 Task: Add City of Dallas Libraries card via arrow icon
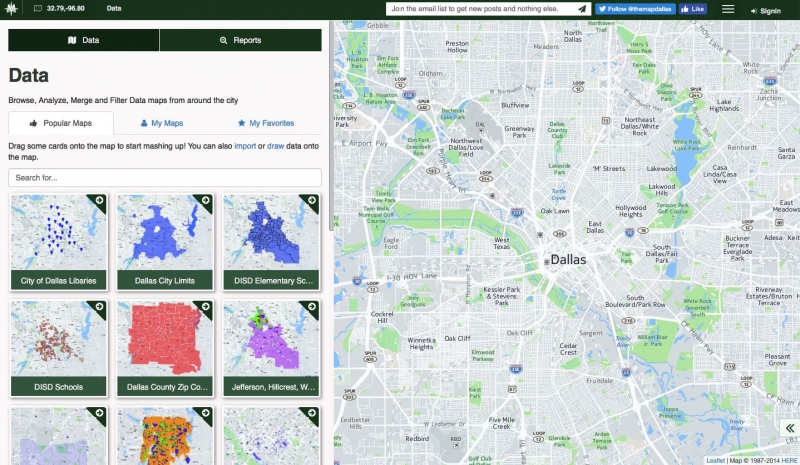99,200
